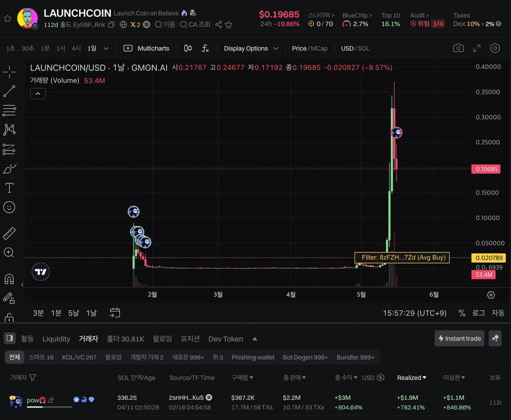Click the Instant trade button

pos(460,338)
